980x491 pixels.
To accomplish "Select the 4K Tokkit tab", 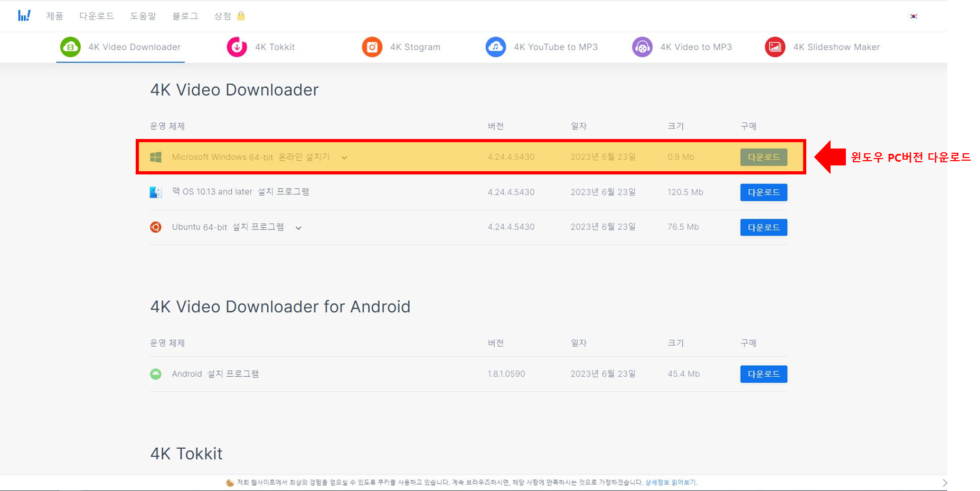I will (x=261, y=47).
